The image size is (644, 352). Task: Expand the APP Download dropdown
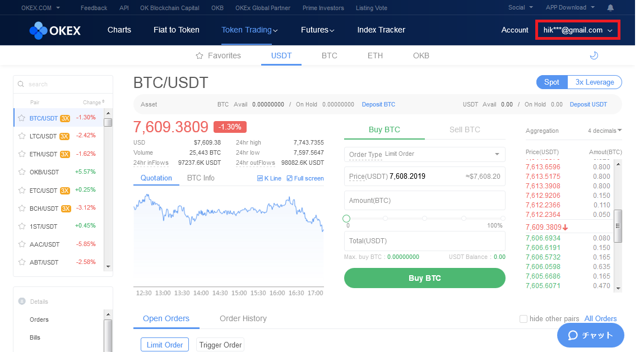click(x=570, y=7)
